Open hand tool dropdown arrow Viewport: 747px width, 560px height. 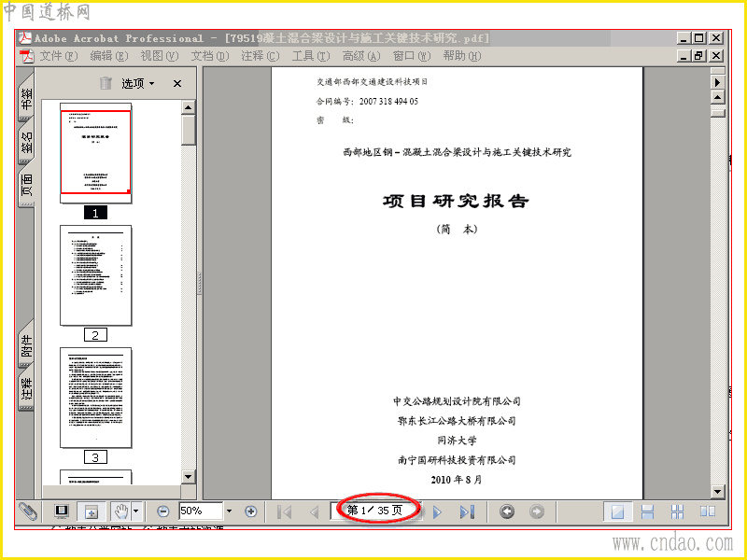[136, 511]
